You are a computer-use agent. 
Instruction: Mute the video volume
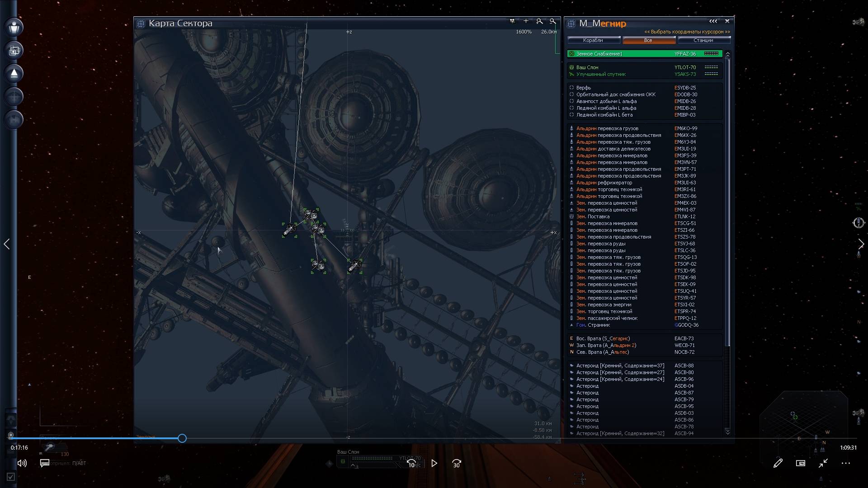pos(22,463)
